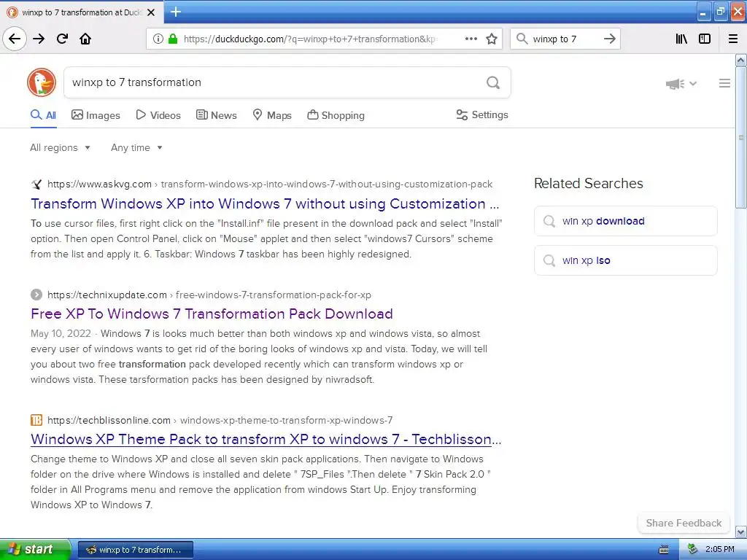Bookmark this page with the star
The width and height of the screenshot is (747, 560).
coord(492,39)
